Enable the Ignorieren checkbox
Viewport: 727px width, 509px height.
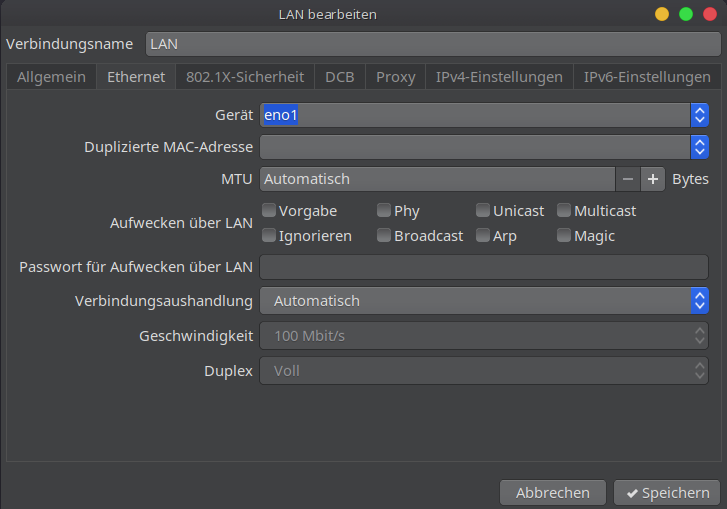coord(269,236)
